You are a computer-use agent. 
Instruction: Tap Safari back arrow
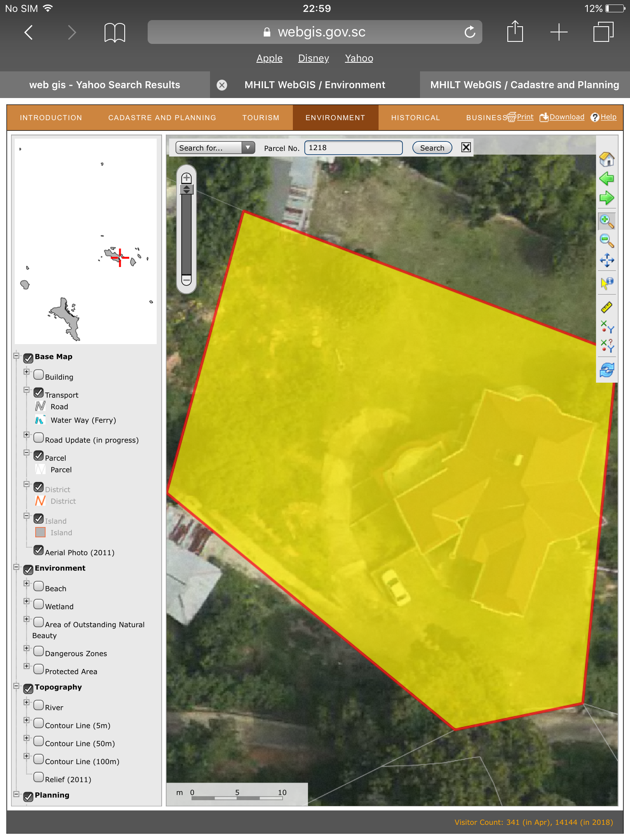(28, 32)
